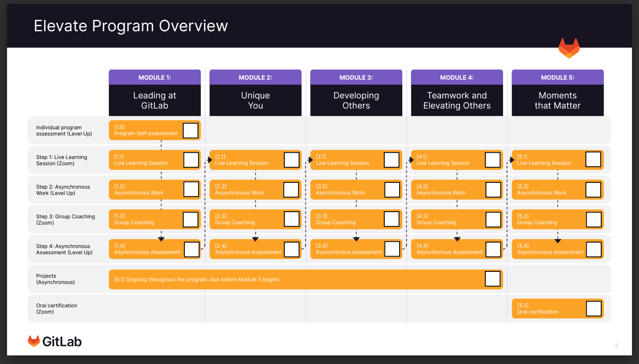Check the [2.1] Live Learning Session box

pyautogui.click(x=291, y=160)
